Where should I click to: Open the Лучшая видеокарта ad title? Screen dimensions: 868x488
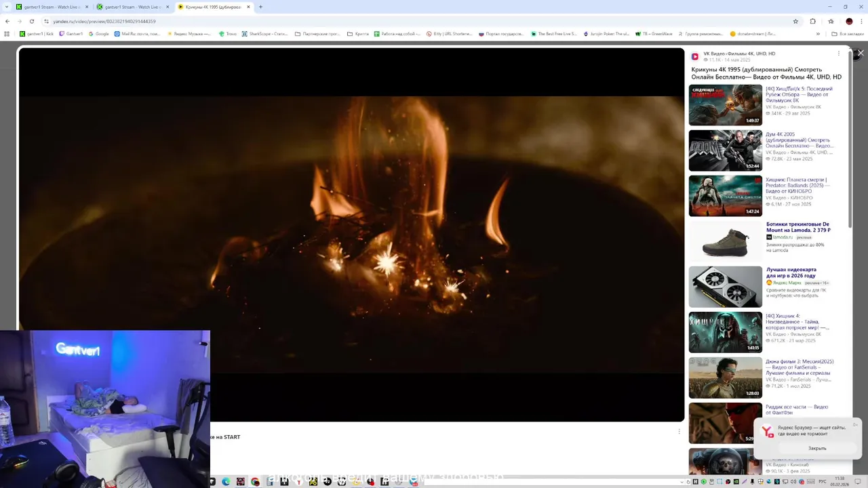coord(791,272)
